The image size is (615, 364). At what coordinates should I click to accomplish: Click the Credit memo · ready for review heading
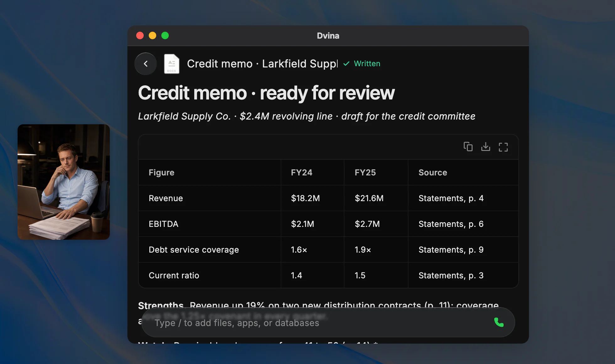(266, 93)
